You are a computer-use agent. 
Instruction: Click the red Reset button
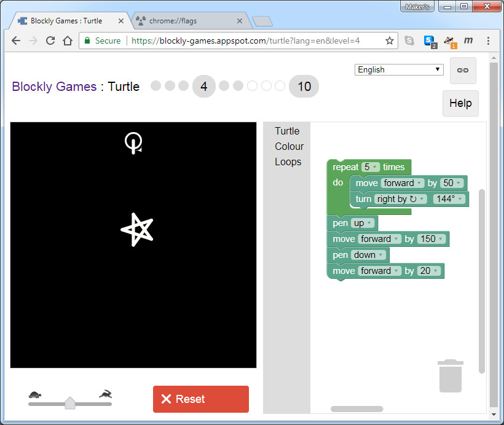tap(201, 399)
